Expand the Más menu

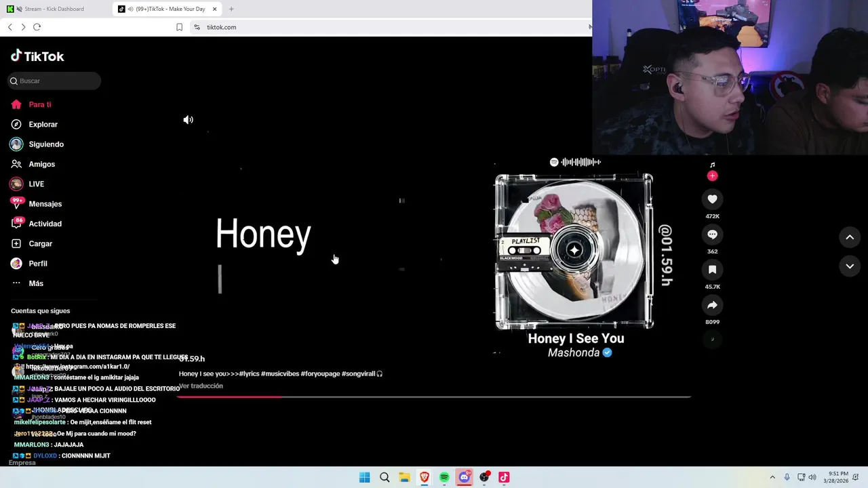[x=27, y=283]
